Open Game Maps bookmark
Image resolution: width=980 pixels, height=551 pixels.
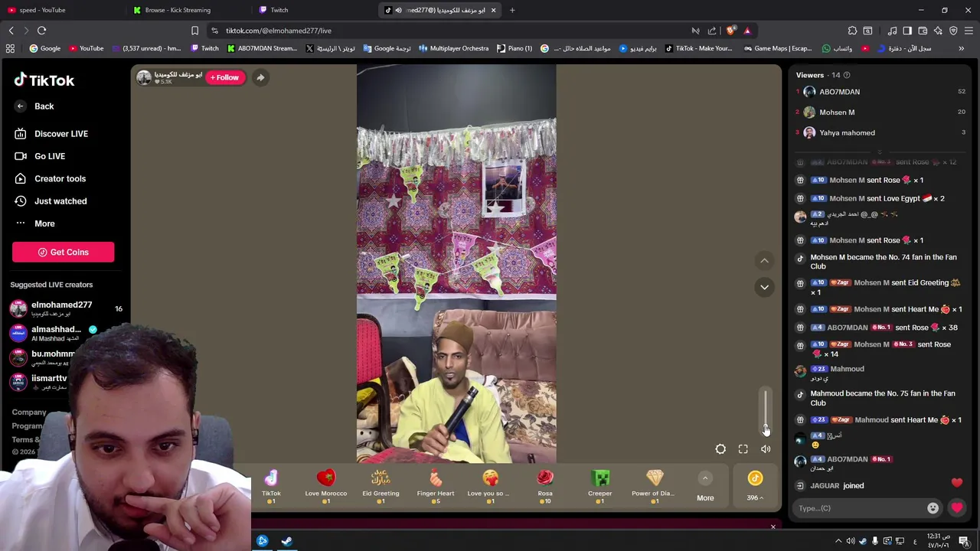[x=777, y=48]
